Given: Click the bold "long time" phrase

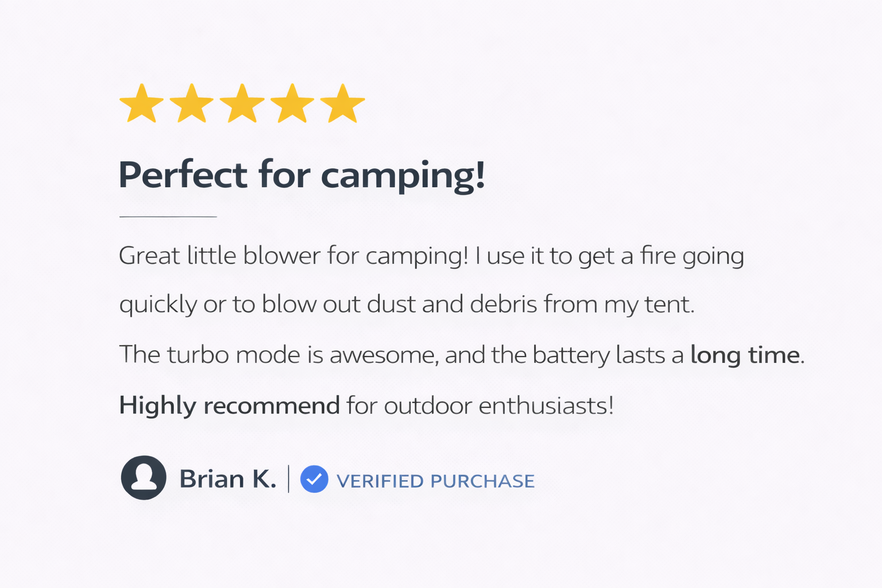Looking at the screenshot, I should coord(745,355).
